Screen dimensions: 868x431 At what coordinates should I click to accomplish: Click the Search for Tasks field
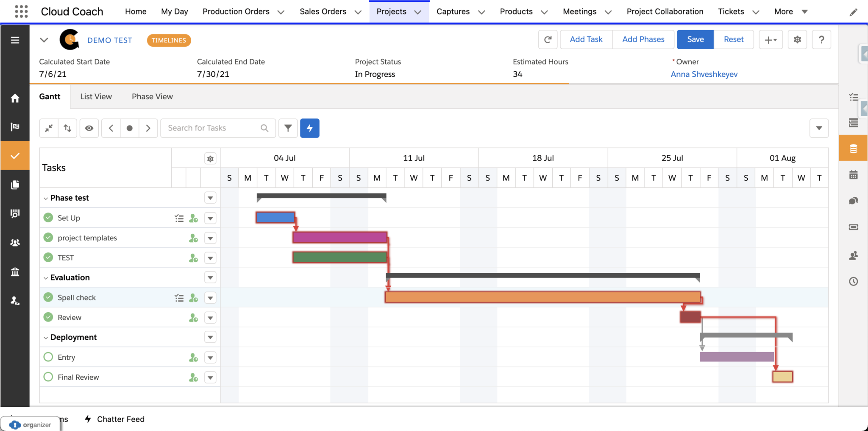pos(218,128)
